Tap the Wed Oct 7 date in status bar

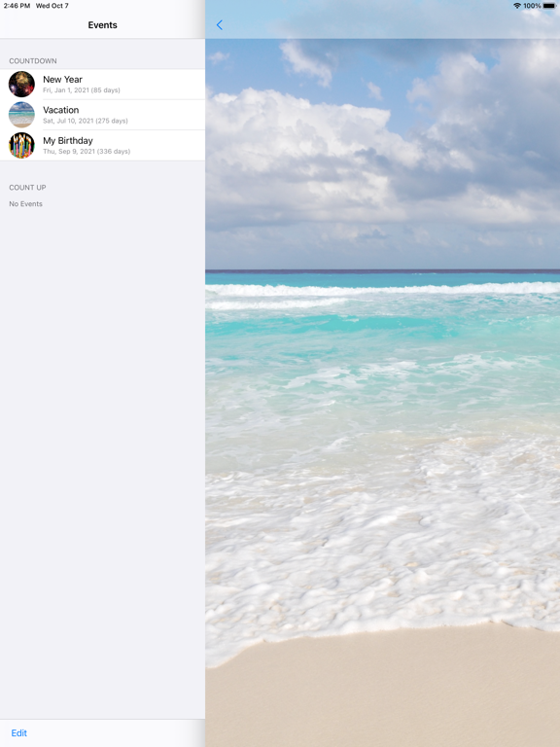click(52, 6)
